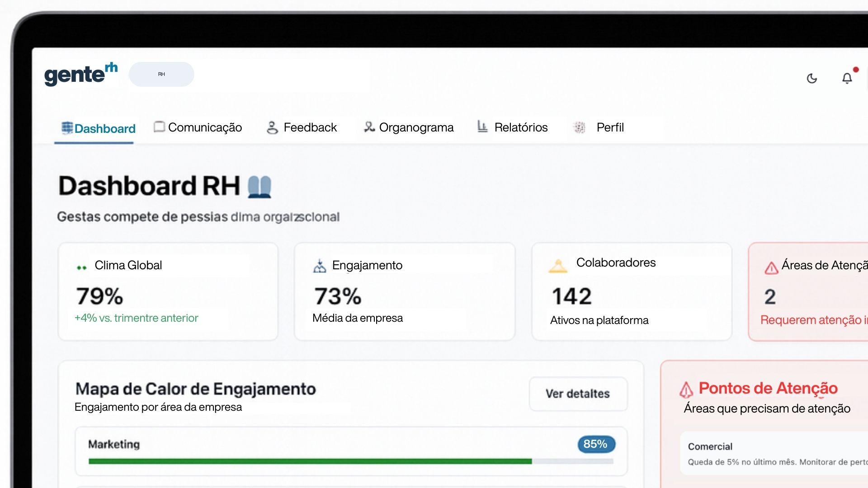Switch to the Relatórios tab

tap(512, 127)
